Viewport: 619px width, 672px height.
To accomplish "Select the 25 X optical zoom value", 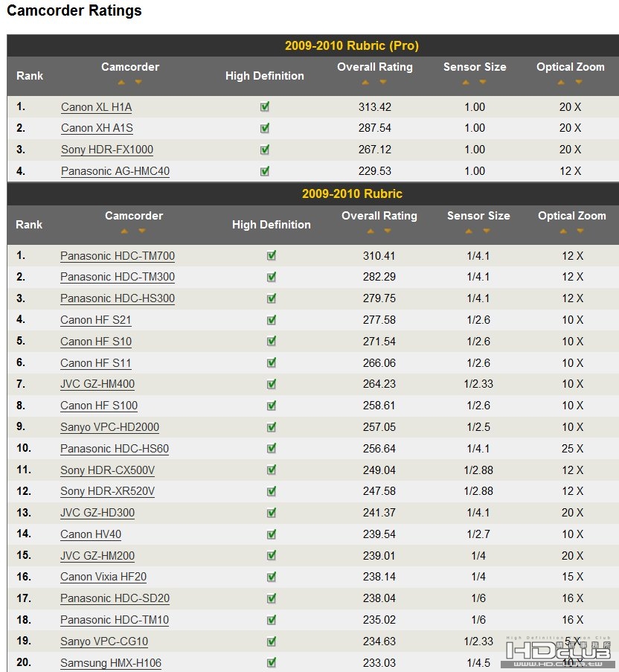I will coord(572,449).
